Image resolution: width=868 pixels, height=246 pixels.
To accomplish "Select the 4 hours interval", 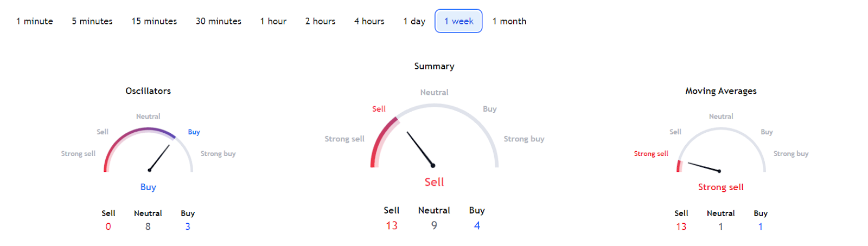I will 369,21.
